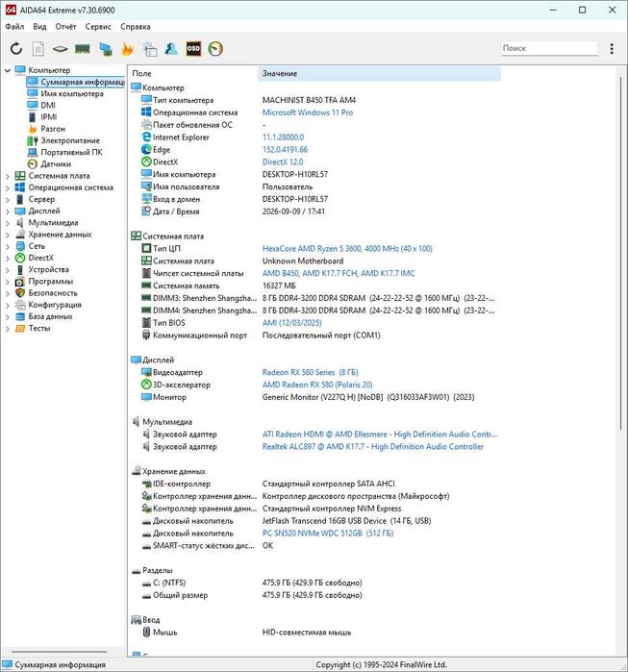Screen dimensions: 628x672
Task: Open the Справка menu
Action: [x=136, y=27]
